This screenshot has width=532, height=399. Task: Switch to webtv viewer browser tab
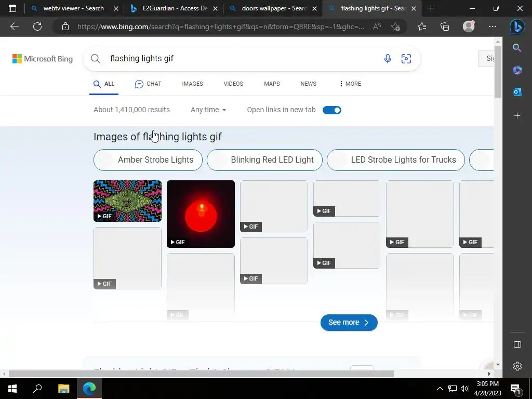(x=74, y=8)
